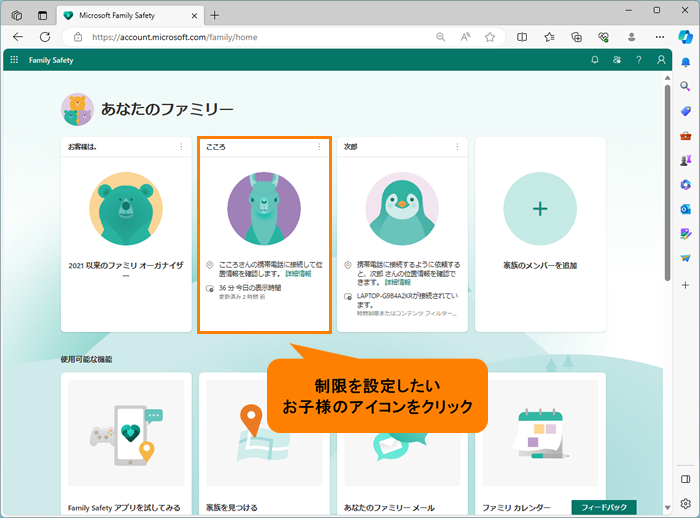
Task: Expand options menu on 次郎 card
Action: tap(457, 146)
